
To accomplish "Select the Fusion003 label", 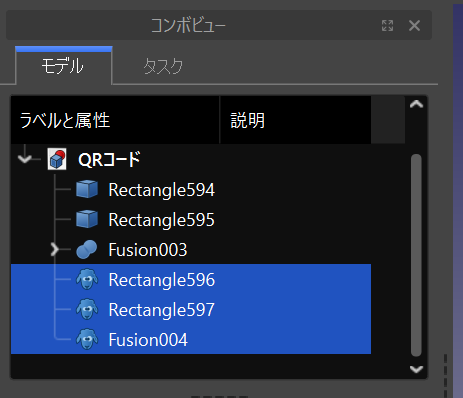I will click(x=148, y=250).
